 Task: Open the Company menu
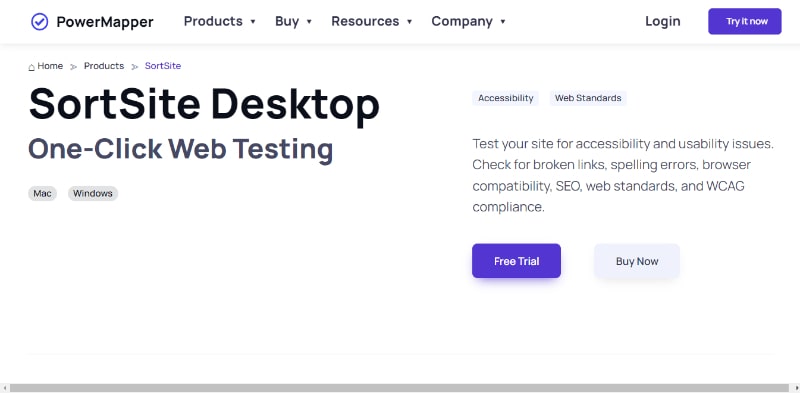coord(462,21)
